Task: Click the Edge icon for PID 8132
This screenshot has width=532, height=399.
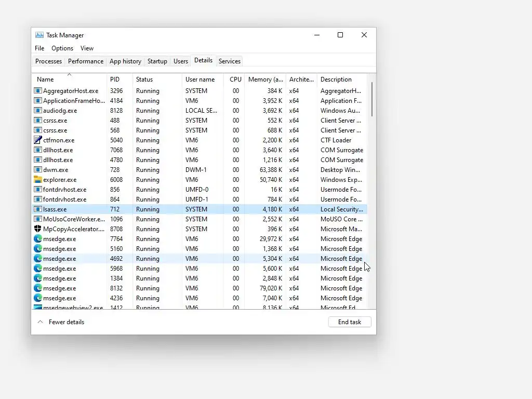Action: [37, 288]
